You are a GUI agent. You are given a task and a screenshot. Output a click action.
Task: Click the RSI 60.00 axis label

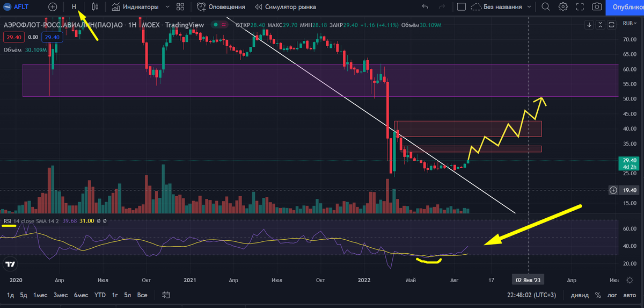coord(629,228)
